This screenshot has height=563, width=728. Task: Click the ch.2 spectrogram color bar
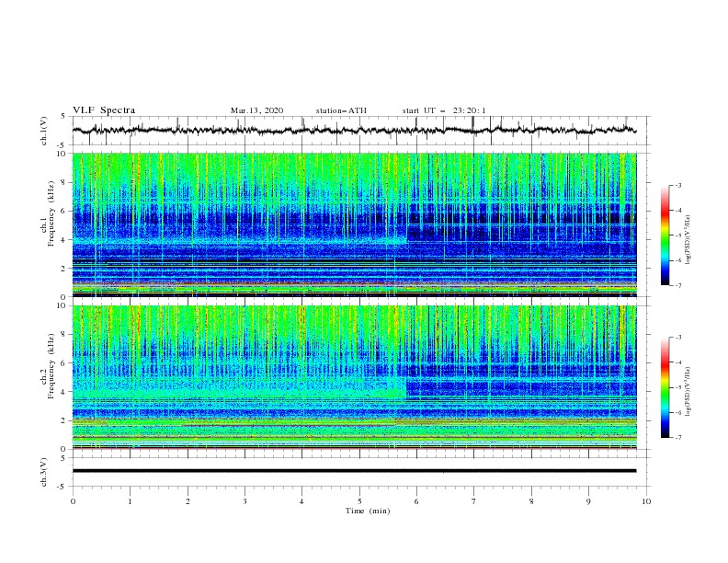(665, 387)
